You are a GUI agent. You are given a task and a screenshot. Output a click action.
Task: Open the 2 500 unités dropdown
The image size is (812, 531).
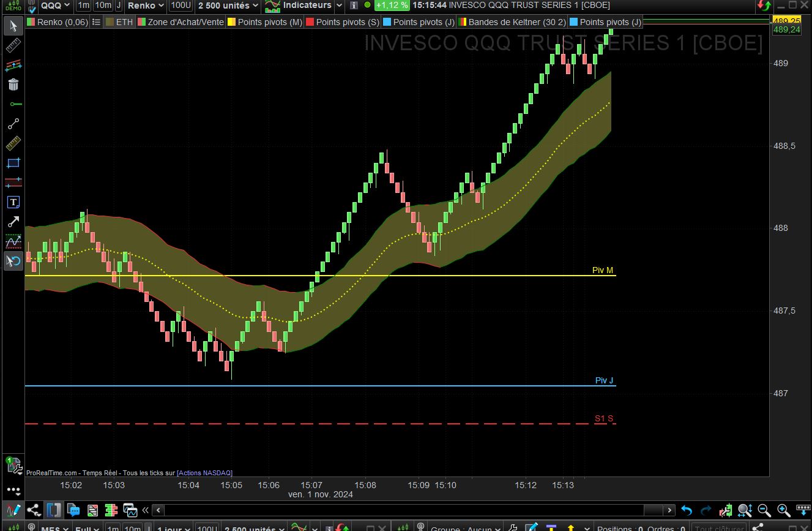228,6
